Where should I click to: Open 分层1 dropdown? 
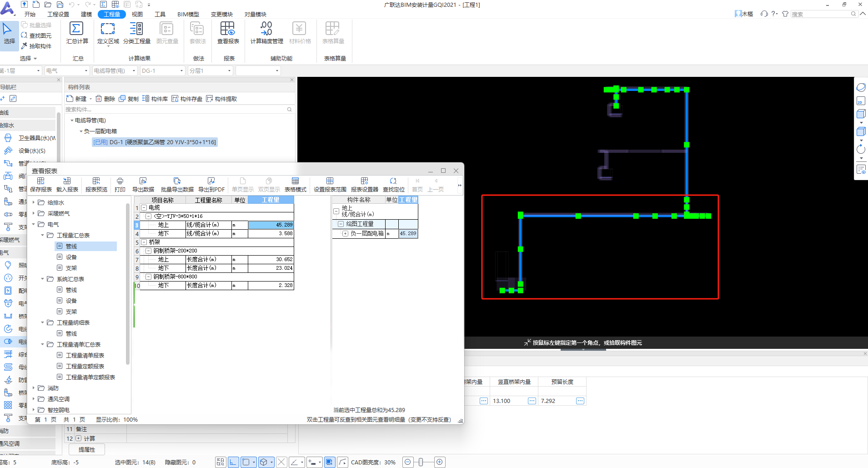(x=210, y=70)
